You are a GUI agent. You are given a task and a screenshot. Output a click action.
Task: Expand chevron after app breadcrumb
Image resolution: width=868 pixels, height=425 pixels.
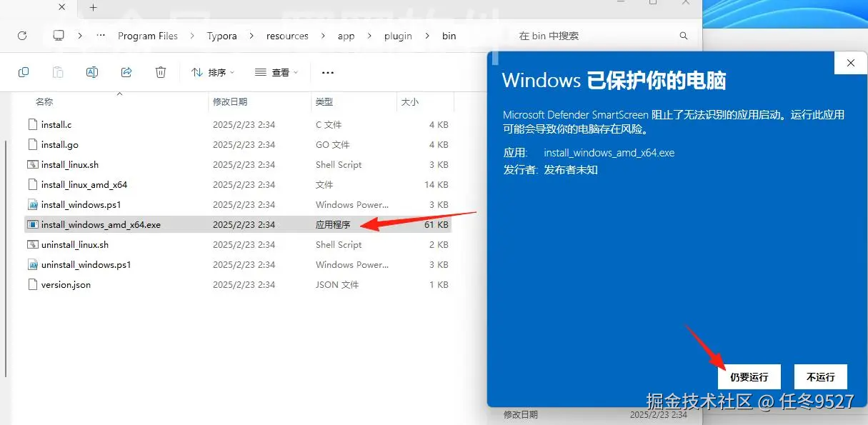(369, 36)
